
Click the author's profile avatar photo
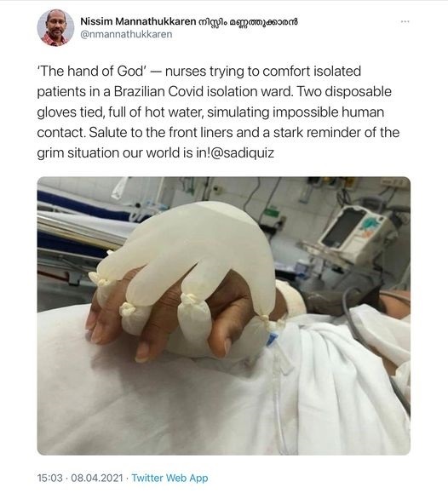click(55, 27)
